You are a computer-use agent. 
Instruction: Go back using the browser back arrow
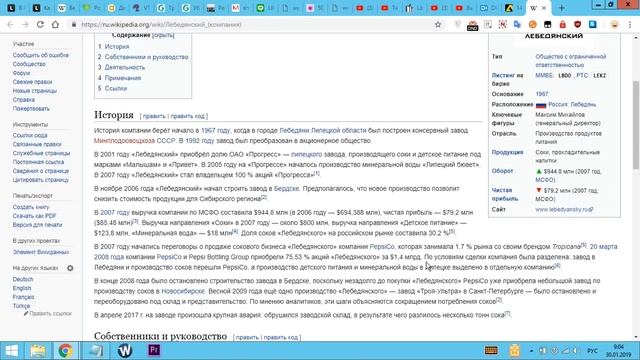(10, 24)
